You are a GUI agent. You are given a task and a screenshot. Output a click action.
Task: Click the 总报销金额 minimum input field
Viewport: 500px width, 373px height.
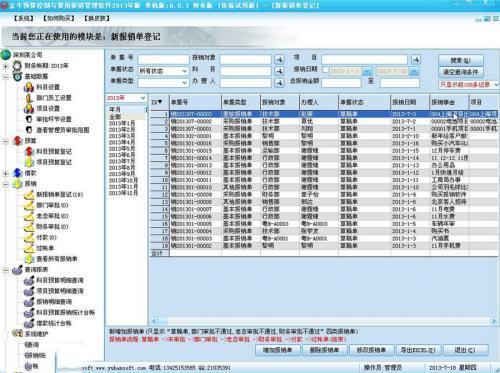click(341, 83)
